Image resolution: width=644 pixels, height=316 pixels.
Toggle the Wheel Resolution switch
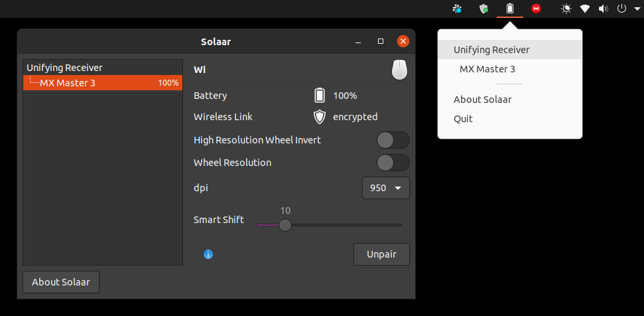(x=393, y=163)
